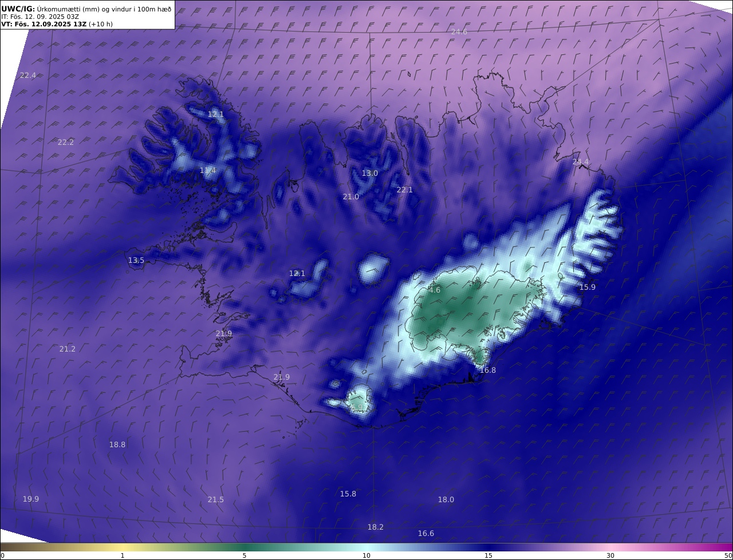Click the 21.0 value label

[x=351, y=197]
